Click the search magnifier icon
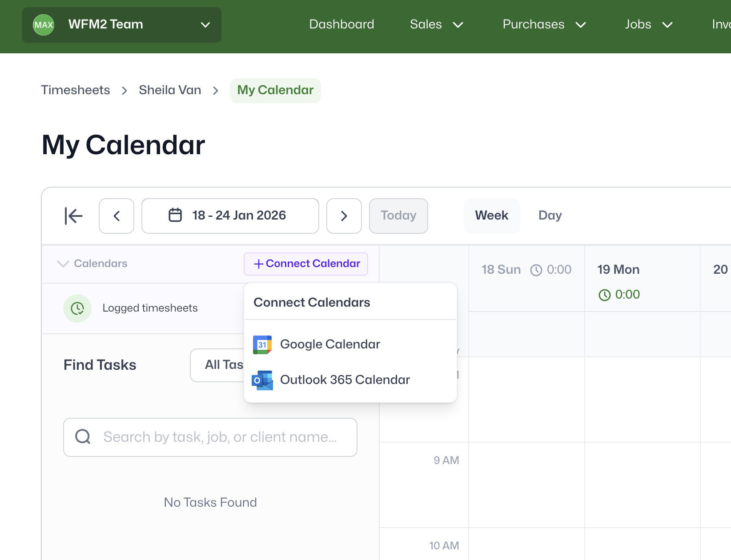This screenshot has width=731, height=560. (x=83, y=437)
